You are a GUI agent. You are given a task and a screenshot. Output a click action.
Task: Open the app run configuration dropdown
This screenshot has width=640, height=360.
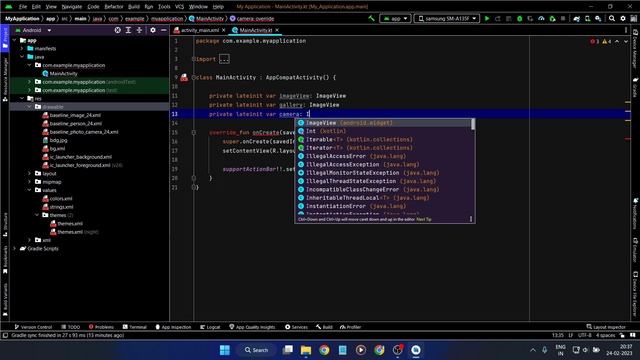(x=395, y=19)
